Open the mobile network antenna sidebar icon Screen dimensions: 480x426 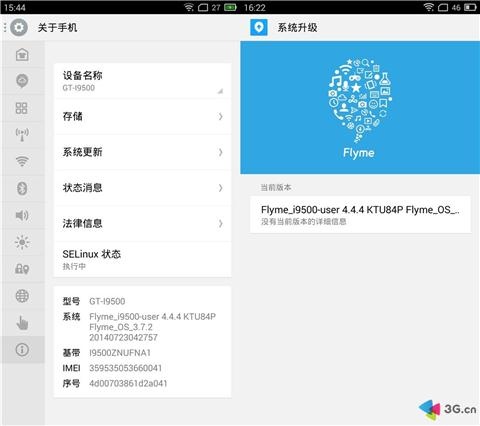coord(22,135)
